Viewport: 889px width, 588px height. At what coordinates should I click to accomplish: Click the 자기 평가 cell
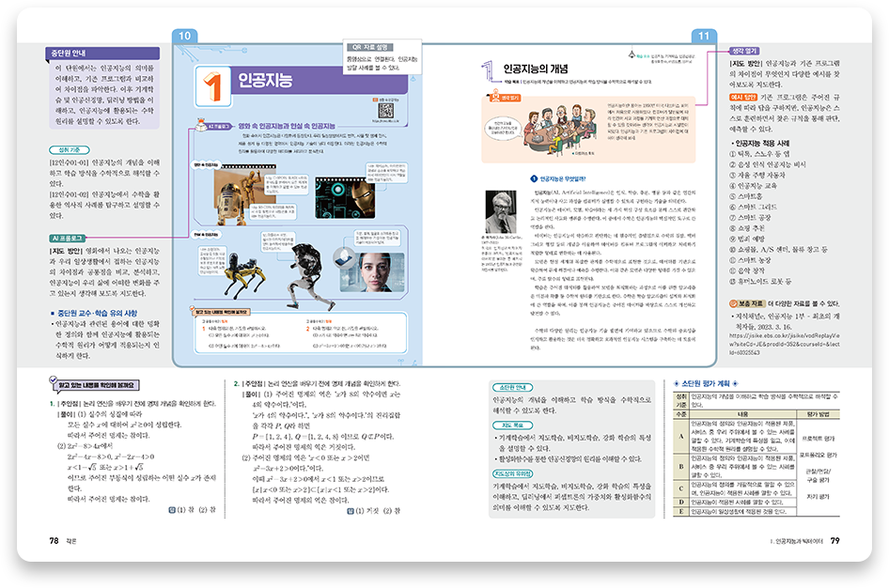coord(819,497)
